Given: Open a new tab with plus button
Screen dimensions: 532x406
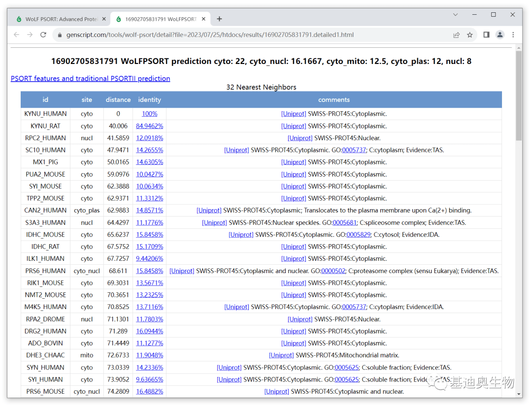Looking at the screenshot, I should 219,19.
